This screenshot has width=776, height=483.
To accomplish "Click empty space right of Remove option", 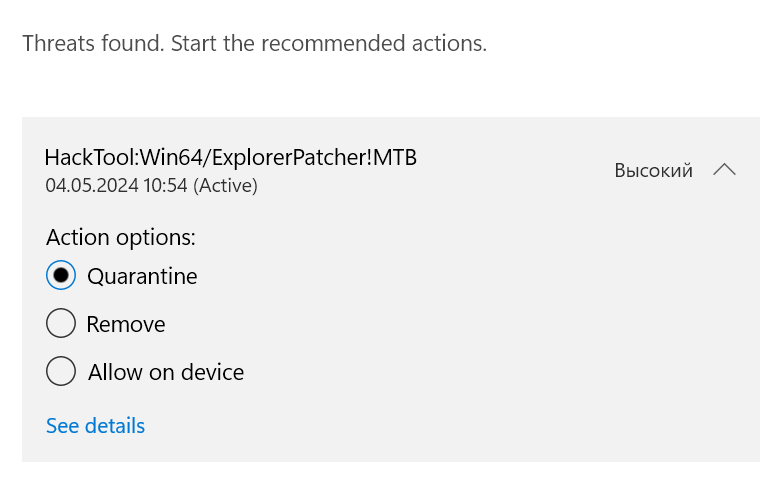I will (x=450, y=324).
